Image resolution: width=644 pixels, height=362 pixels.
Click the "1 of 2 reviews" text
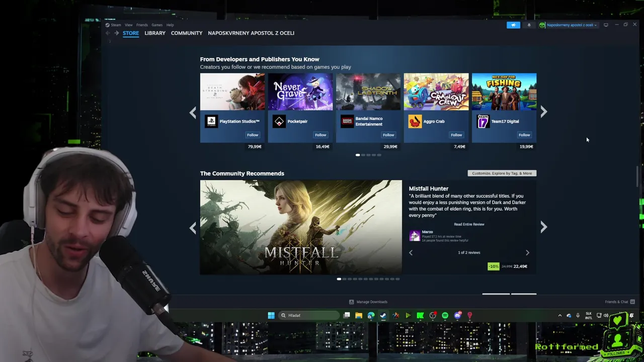coord(469,252)
